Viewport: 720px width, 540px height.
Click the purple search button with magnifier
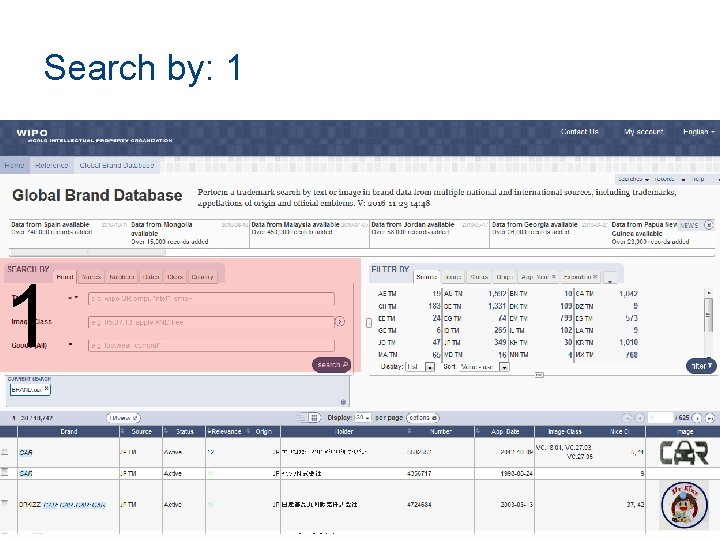click(x=331, y=365)
